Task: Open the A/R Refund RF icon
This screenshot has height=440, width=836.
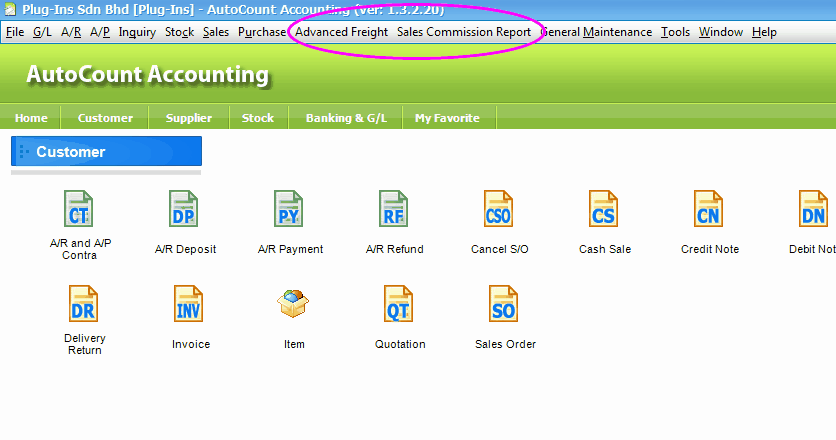Action: (x=393, y=209)
